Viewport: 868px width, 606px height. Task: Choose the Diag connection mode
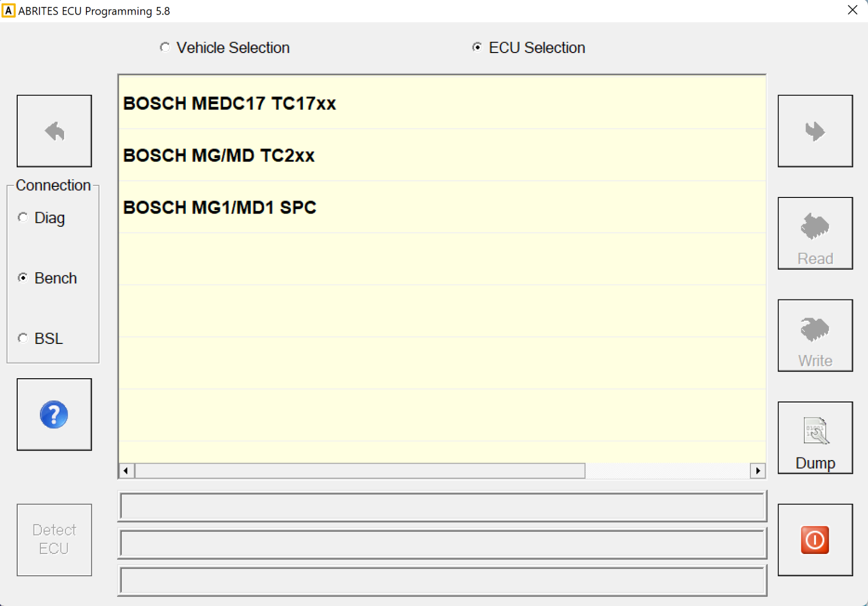pyautogui.click(x=23, y=218)
